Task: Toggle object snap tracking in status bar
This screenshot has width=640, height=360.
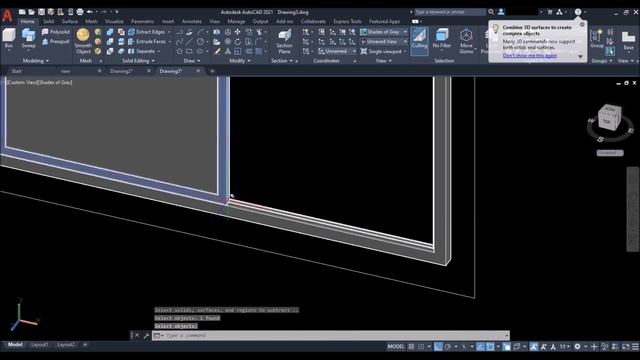Action: pyautogui.click(x=481, y=347)
